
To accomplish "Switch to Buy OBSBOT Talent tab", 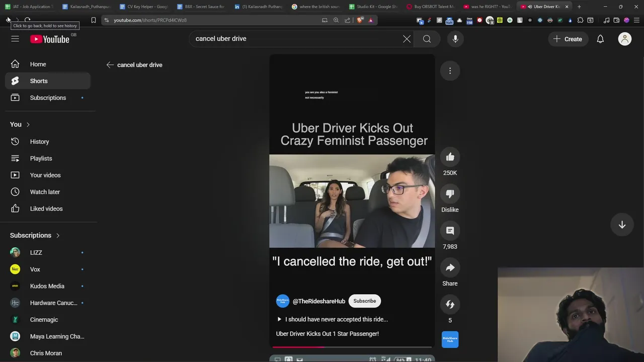I will point(430,7).
